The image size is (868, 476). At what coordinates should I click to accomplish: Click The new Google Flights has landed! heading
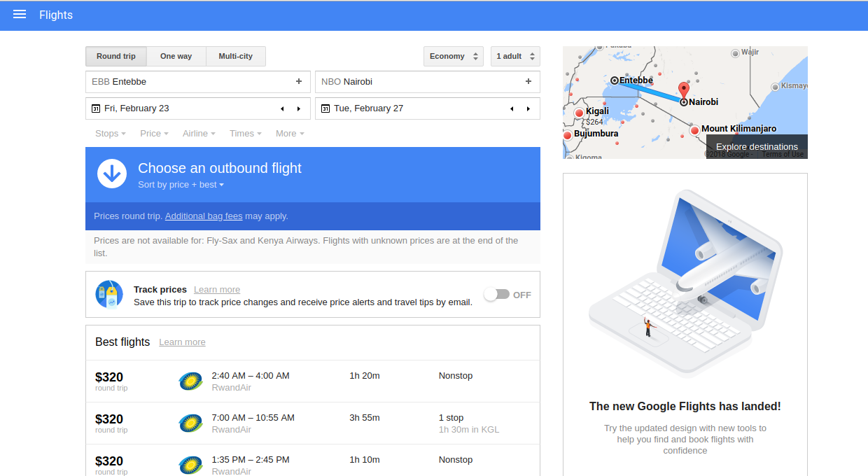click(x=685, y=406)
